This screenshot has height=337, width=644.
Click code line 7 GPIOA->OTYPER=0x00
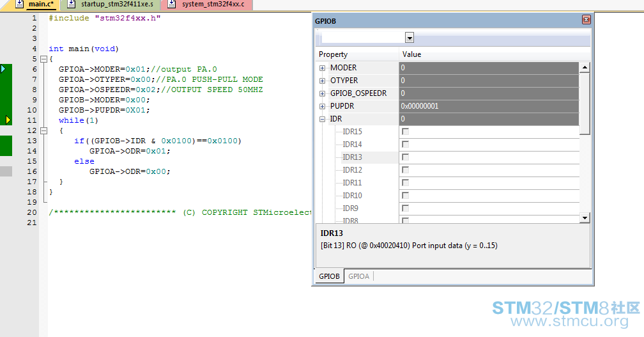tap(160, 79)
